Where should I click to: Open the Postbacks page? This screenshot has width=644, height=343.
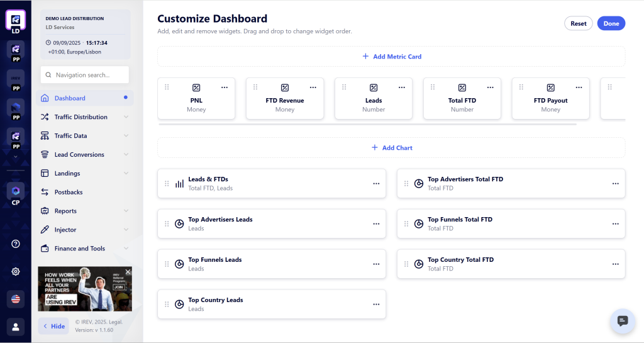tap(69, 192)
